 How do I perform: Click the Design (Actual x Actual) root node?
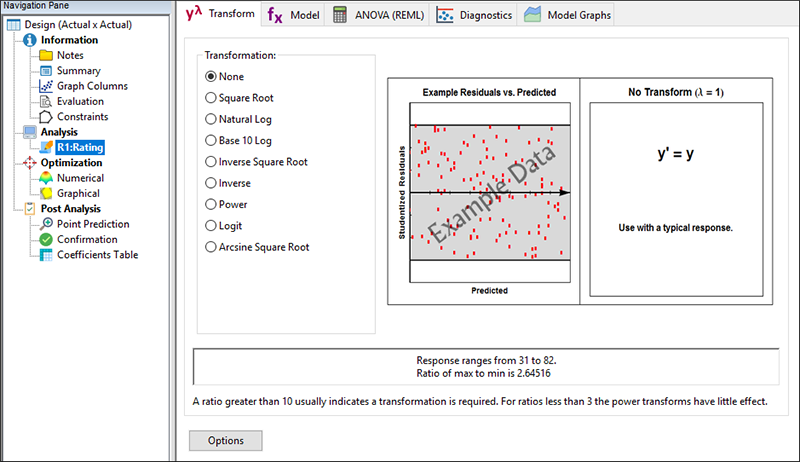pos(67,24)
